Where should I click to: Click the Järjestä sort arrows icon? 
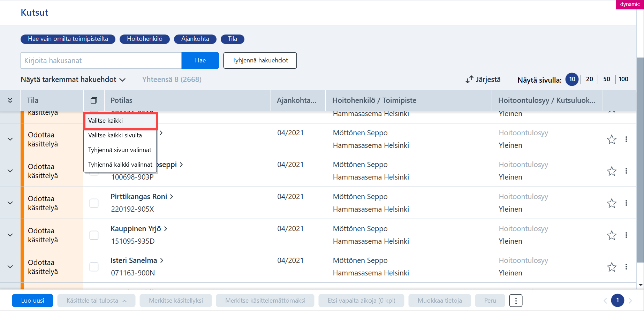click(x=469, y=79)
